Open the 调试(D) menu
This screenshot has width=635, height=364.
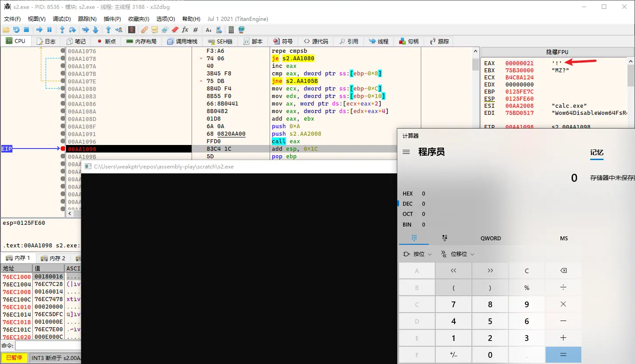(x=62, y=19)
